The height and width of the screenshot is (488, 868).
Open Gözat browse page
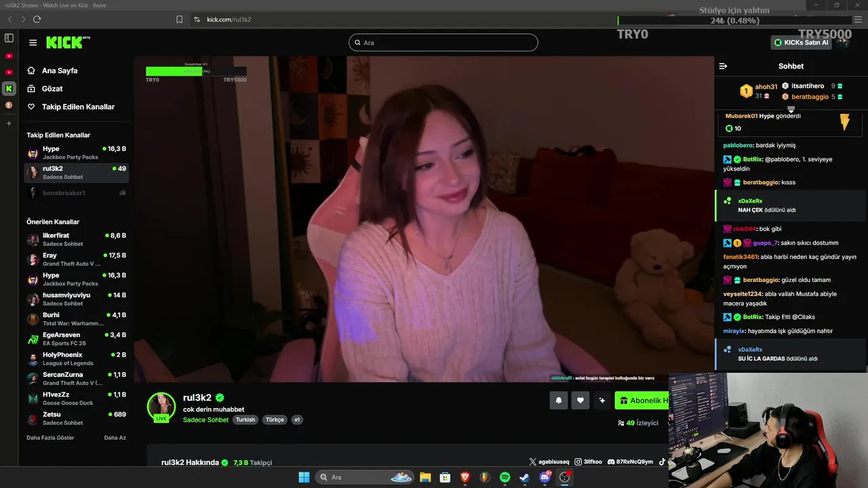45,89
